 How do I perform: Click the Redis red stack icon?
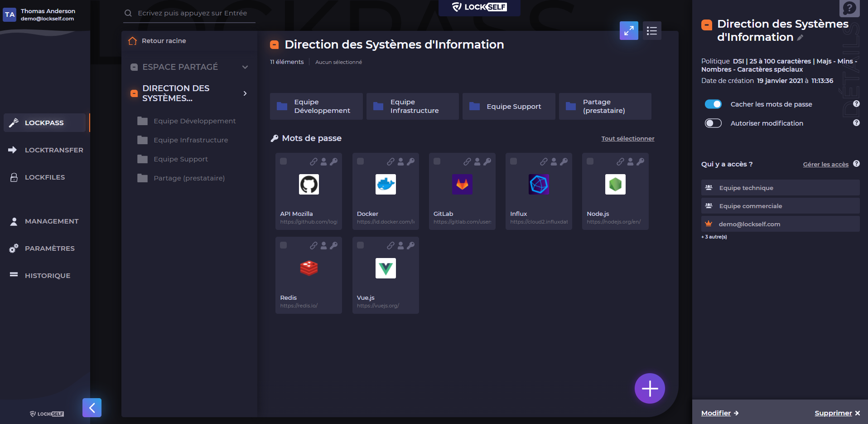point(309,268)
